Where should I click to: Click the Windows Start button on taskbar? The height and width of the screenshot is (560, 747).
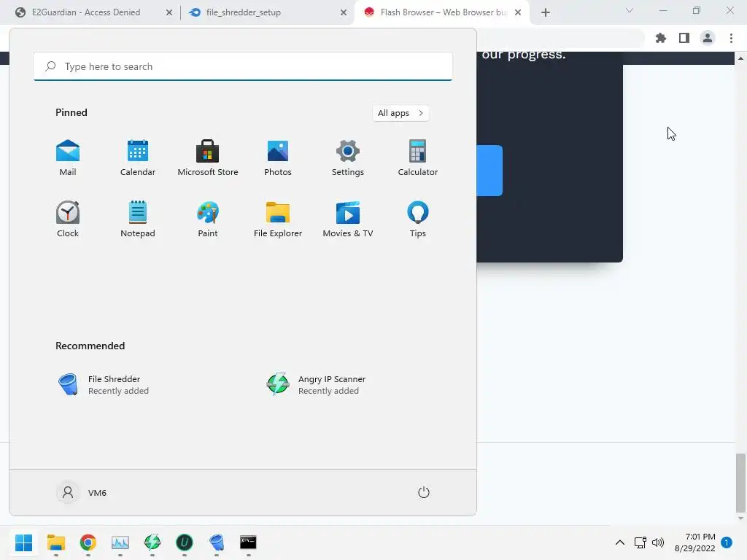24,542
